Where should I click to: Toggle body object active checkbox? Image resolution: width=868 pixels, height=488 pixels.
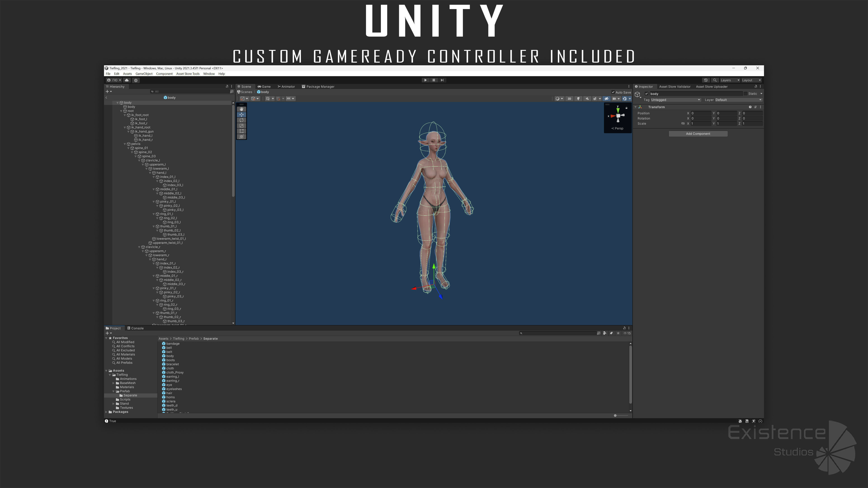[x=646, y=94]
